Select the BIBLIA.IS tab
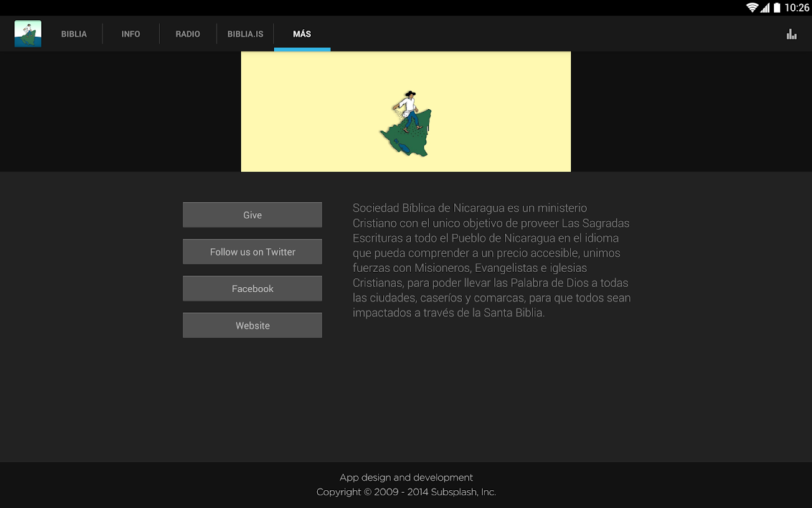Screen dimensions: 812x508 246,34
